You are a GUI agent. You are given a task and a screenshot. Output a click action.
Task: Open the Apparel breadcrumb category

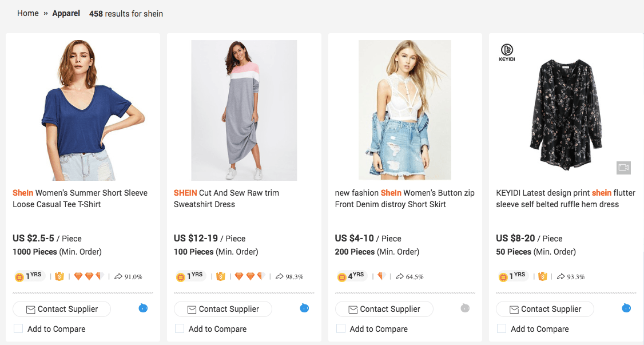66,13
